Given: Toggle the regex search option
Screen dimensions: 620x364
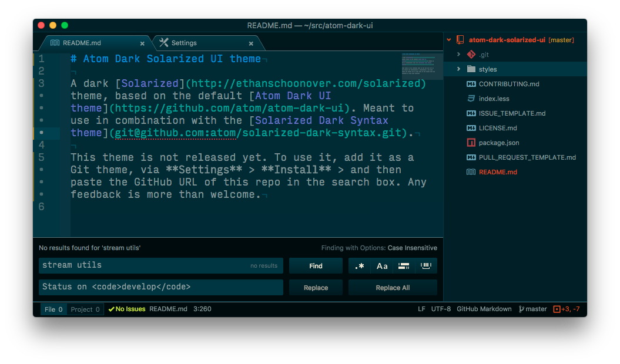Looking at the screenshot, I should [x=360, y=266].
